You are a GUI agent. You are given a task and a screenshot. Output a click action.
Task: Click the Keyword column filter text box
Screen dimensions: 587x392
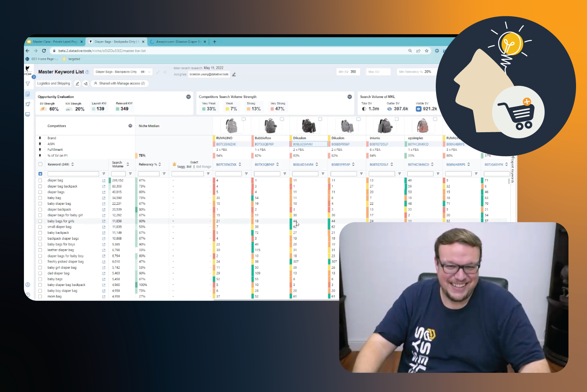click(x=73, y=174)
